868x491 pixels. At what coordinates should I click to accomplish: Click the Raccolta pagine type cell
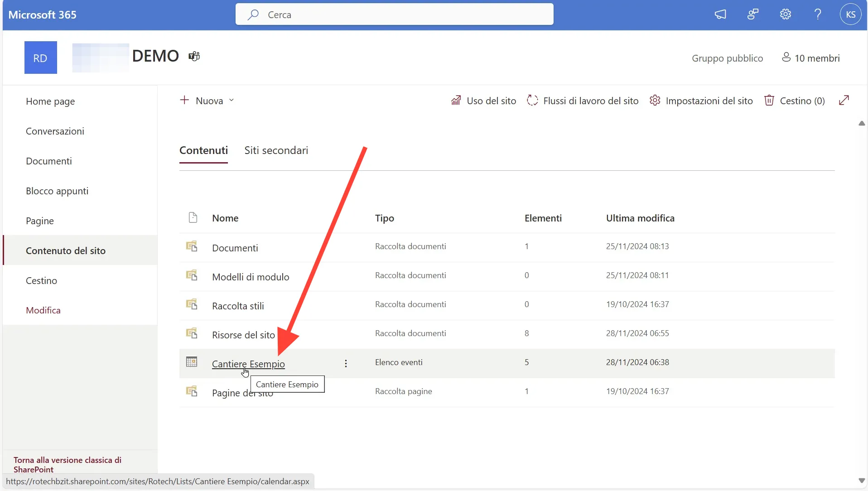(x=403, y=391)
